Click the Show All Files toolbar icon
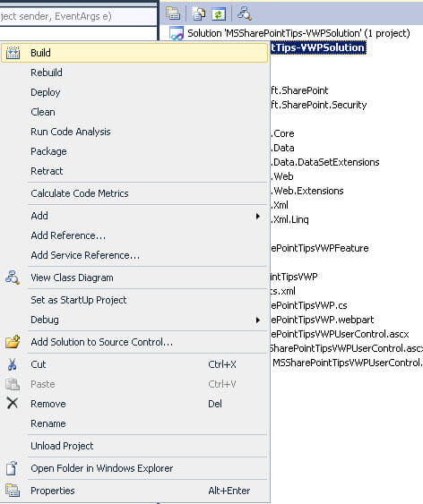 pos(198,13)
